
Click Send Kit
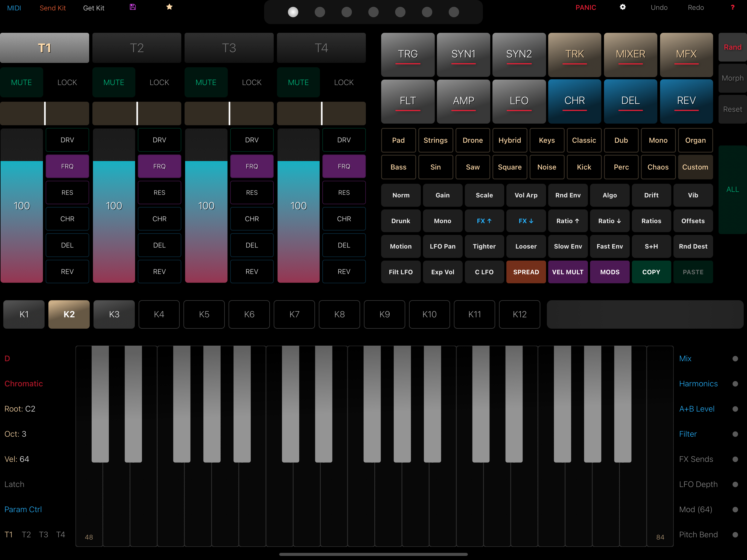53,8
